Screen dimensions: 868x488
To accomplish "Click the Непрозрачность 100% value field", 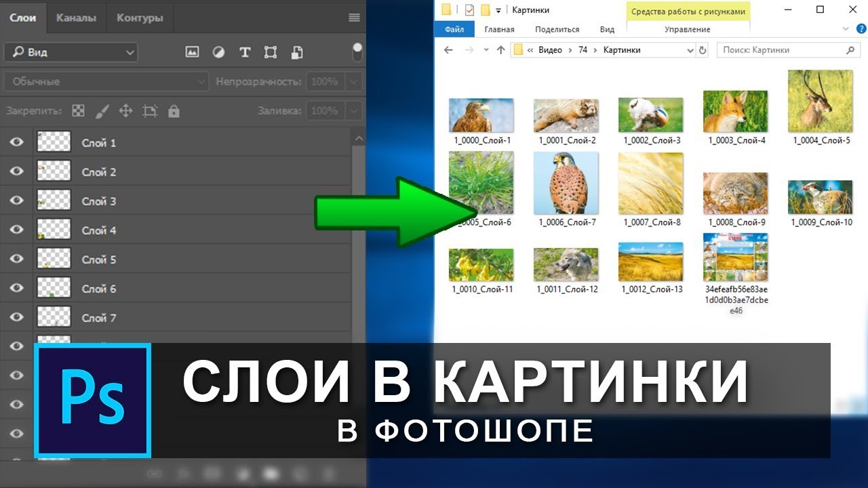I will point(325,81).
